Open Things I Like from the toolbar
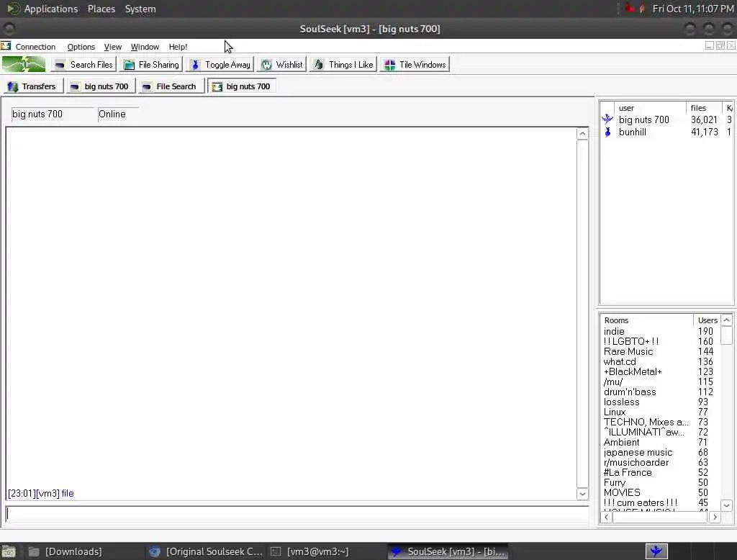The image size is (737, 560). (x=343, y=64)
